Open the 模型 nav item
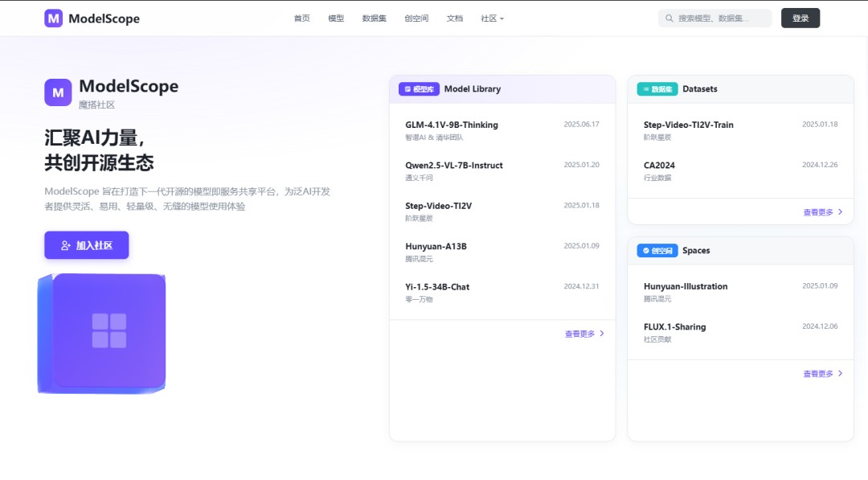The width and height of the screenshot is (868, 480). click(x=336, y=18)
